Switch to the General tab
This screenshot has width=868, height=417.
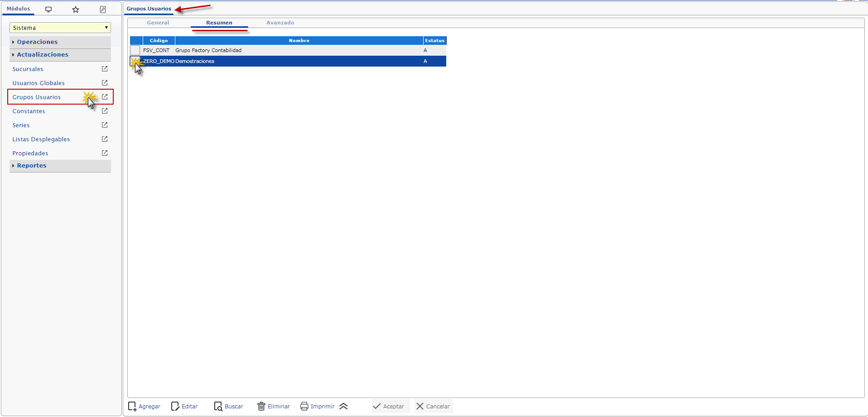pyautogui.click(x=158, y=23)
